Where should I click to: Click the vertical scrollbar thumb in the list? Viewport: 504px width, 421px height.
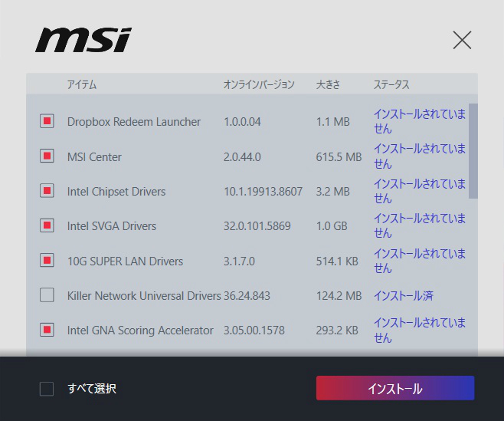click(473, 150)
